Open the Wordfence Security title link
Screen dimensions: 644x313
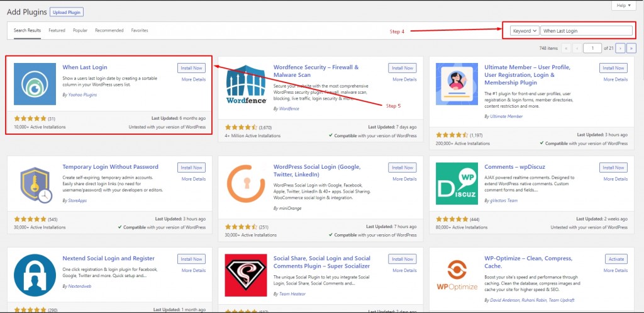tap(316, 71)
